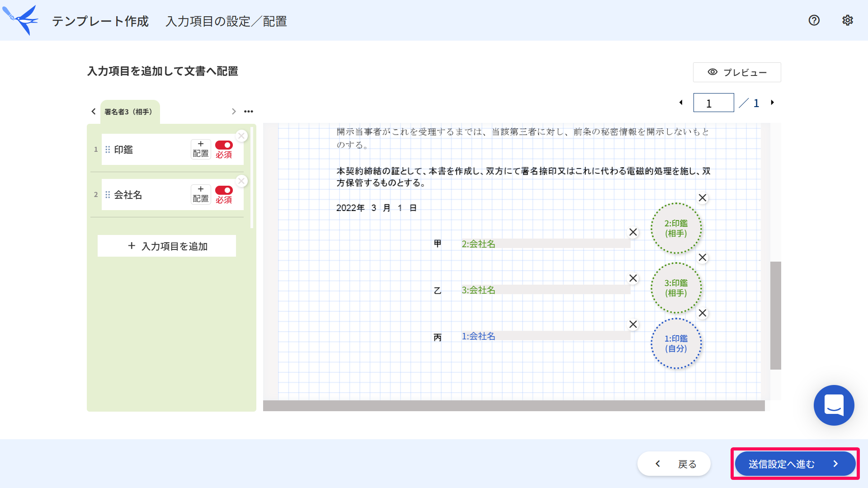
Task: Click 送信設定へ進む button
Action: (795, 464)
